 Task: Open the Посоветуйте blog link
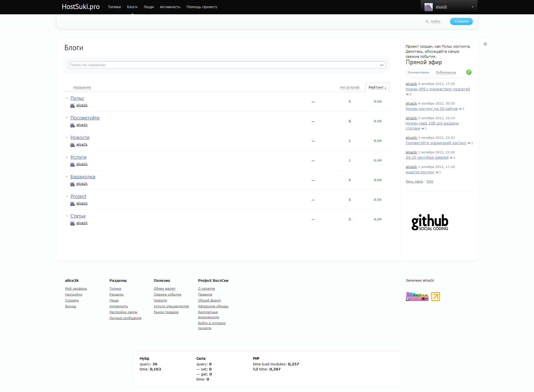(x=85, y=118)
